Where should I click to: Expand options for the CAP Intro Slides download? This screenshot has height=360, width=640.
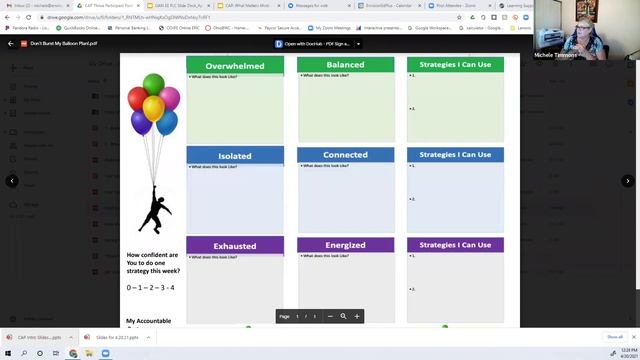coord(71,338)
